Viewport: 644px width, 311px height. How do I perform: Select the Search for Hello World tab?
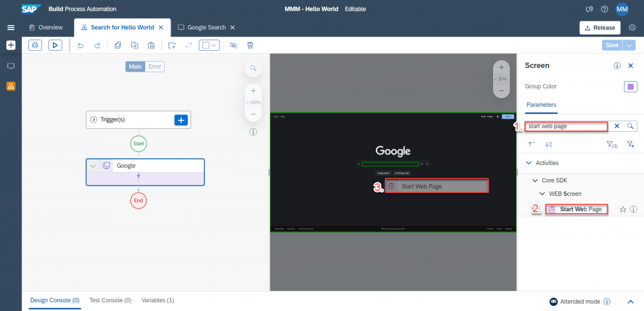pyautogui.click(x=123, y=28)
